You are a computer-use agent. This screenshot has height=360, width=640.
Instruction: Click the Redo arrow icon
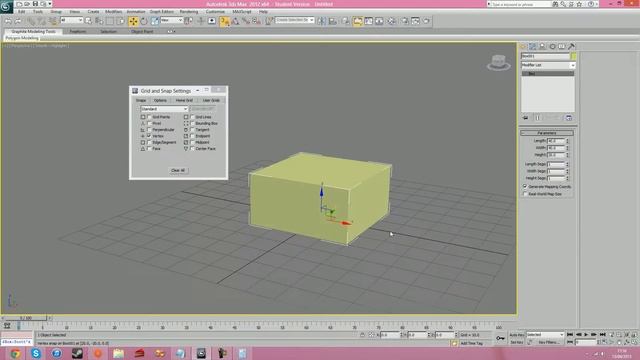[18, 21]
